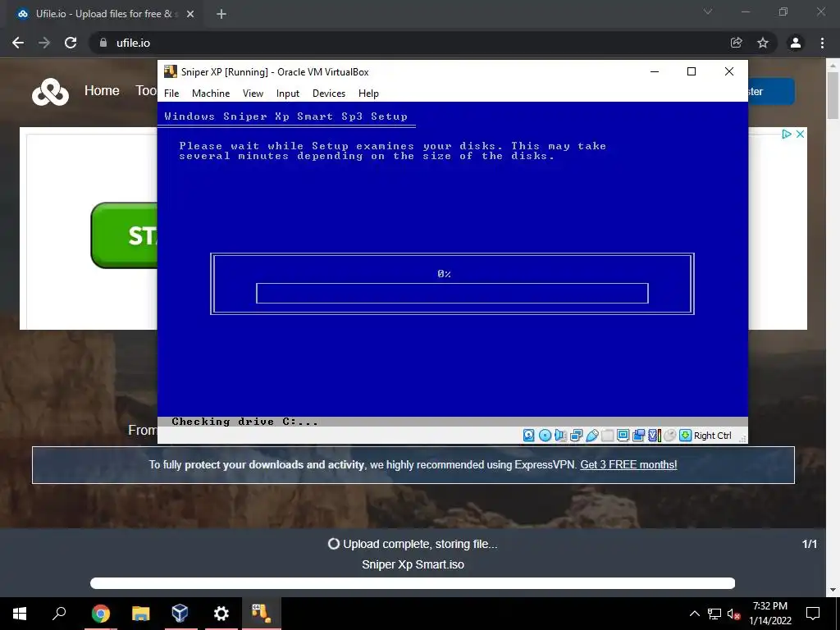This screenshot has height=630, width=840.
Task: Click the taskbar clock showing 7:32 PM
Action: coord(769,614)
